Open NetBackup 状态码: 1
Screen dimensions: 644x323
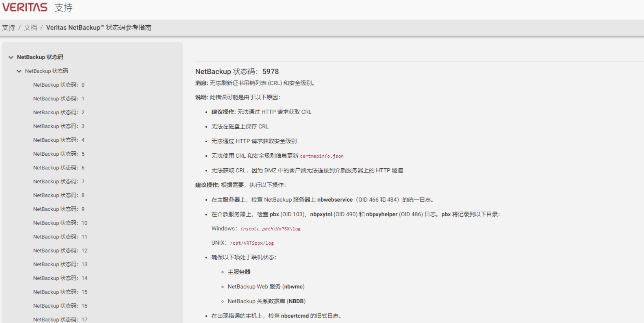pyautogui.click(x=59, y=99)
